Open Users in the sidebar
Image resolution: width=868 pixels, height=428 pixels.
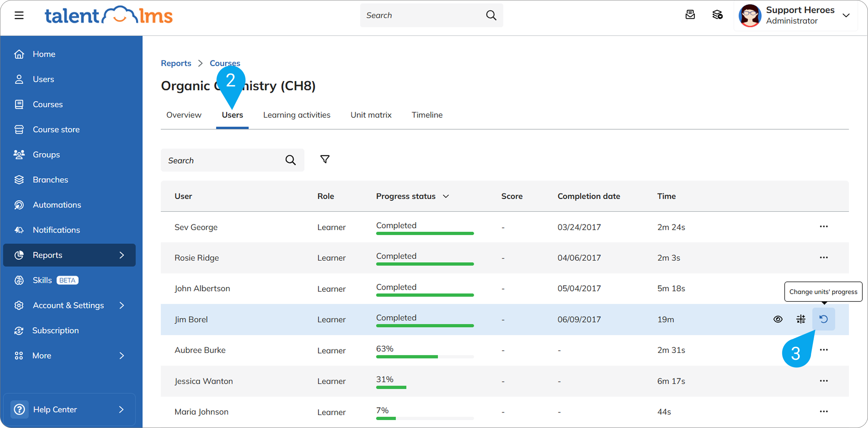point(43,79)
